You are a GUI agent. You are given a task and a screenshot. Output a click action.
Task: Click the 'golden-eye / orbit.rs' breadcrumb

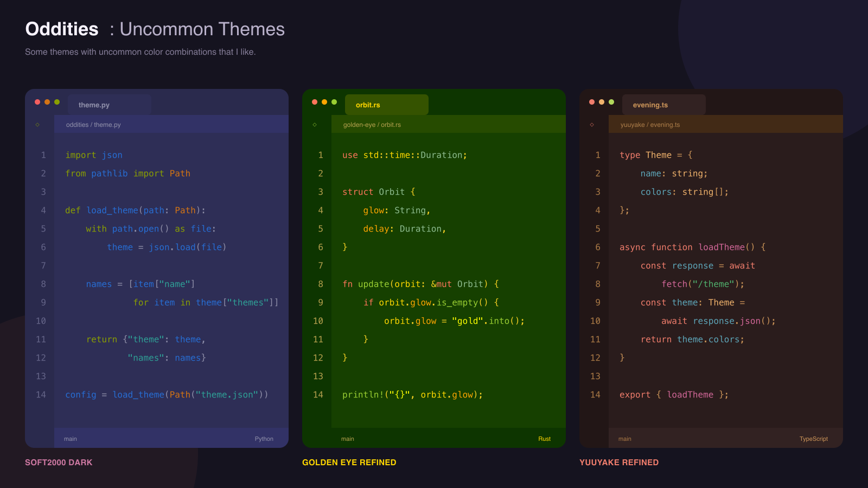click(x=372, y=125)
